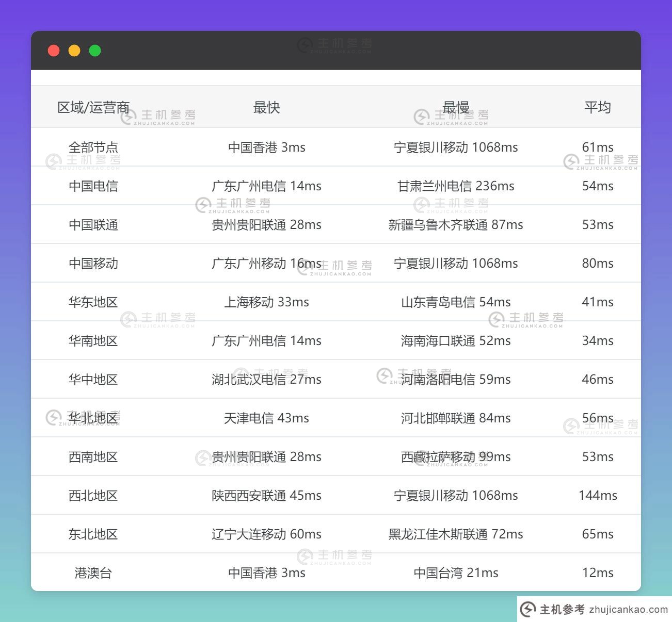Click the 34ms average value

[x=598, y=341]
